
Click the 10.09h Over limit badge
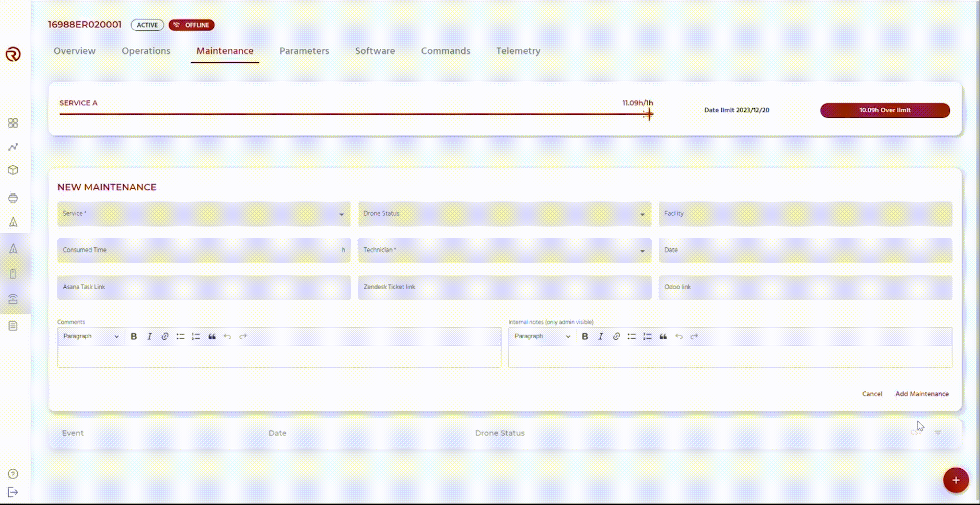point(885,110)
